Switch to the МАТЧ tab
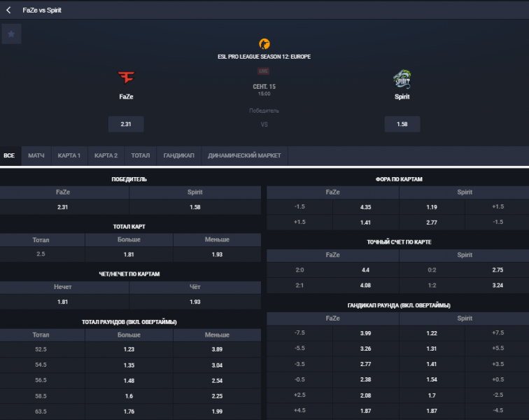This screenshot has height=420, width=529. click(36, 155)
